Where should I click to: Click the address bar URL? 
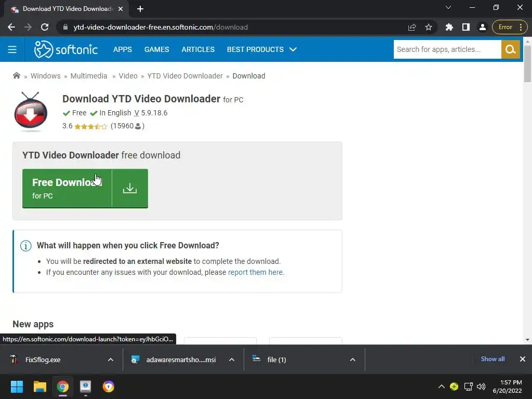click(161, 27)
